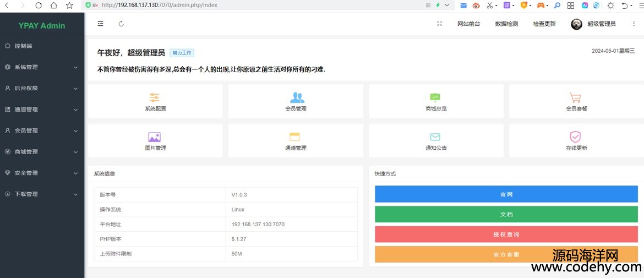Expand the 通道管理 sidebar menu

click(42, 110)
